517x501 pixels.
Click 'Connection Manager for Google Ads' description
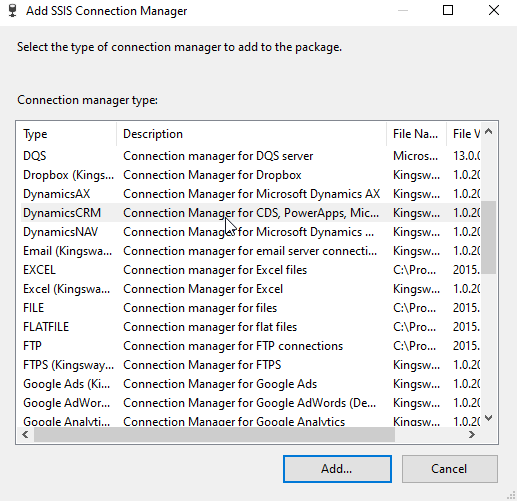[220, 384]
